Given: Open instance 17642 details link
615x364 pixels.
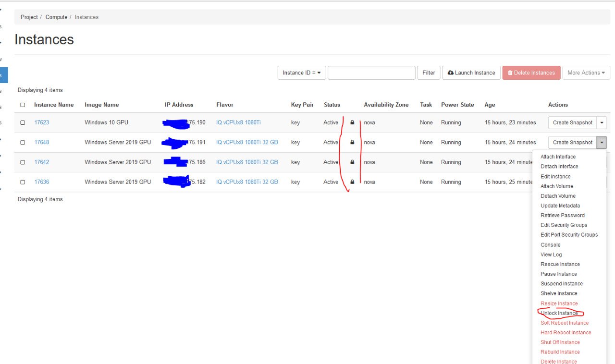Looking at the screenshot, I should pos(41,162).
